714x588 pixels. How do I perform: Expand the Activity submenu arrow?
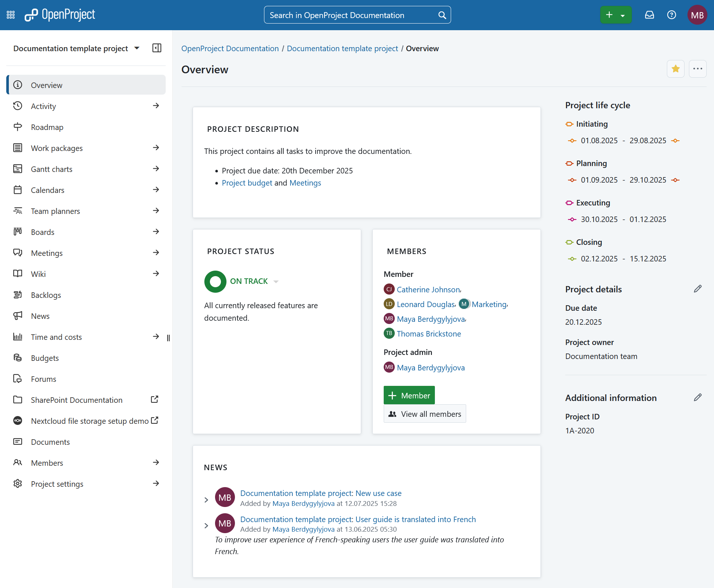(x=156, y=106)
